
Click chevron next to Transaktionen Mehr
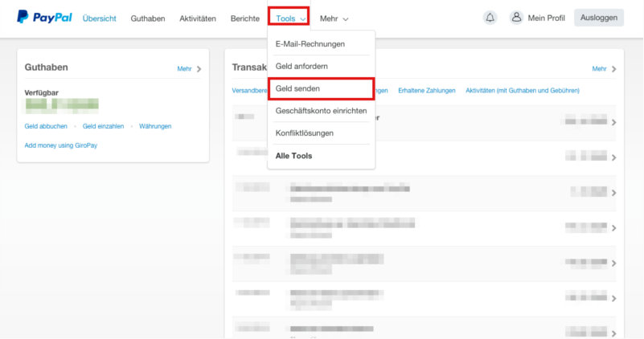(x=614, y=69)
